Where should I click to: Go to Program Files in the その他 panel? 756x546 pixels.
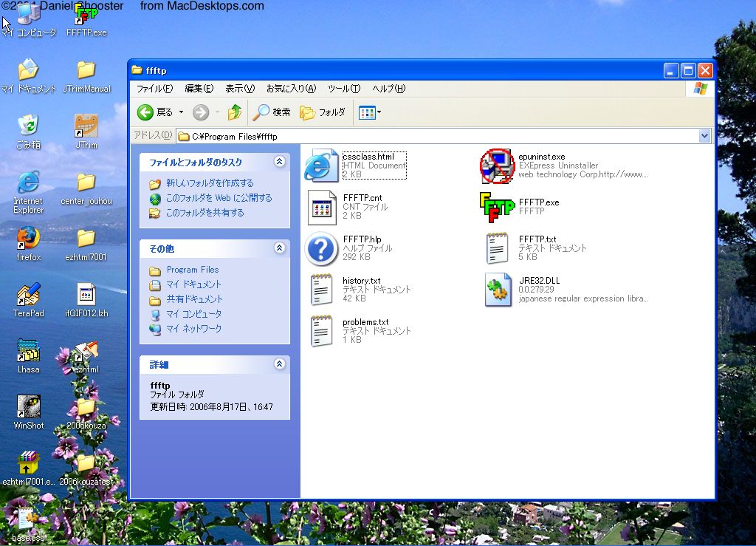pos(193,270)
